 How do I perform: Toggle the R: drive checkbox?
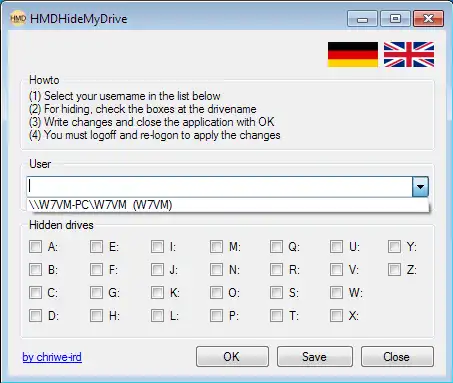pyautogui.click(x=276, y=270)
